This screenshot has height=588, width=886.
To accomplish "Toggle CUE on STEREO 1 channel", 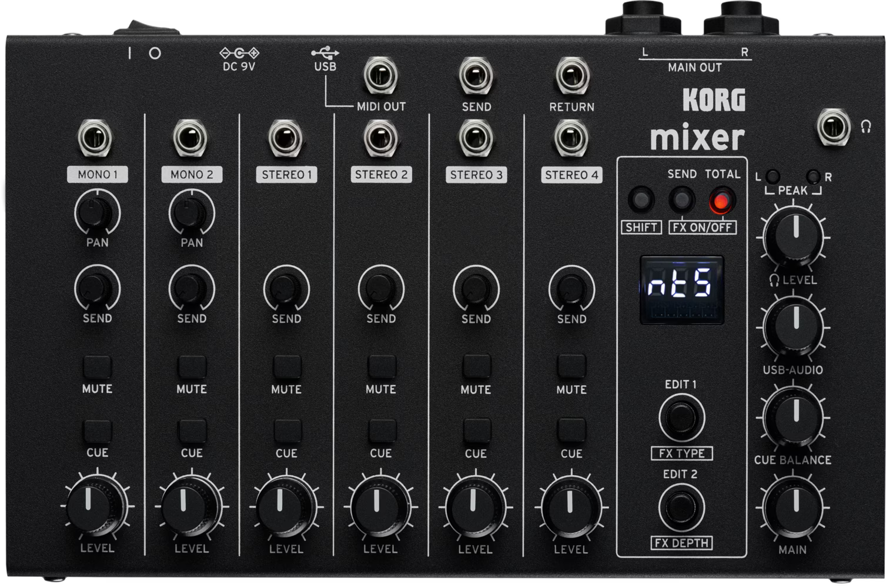I will tap(286, 431).
